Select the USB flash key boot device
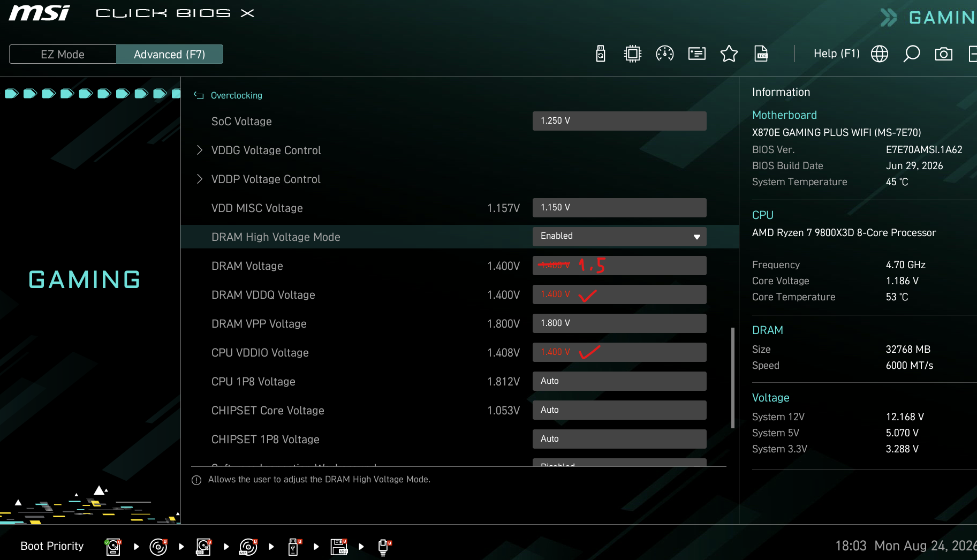Viewport: 977px width, 560px height. tap(294, 547)
